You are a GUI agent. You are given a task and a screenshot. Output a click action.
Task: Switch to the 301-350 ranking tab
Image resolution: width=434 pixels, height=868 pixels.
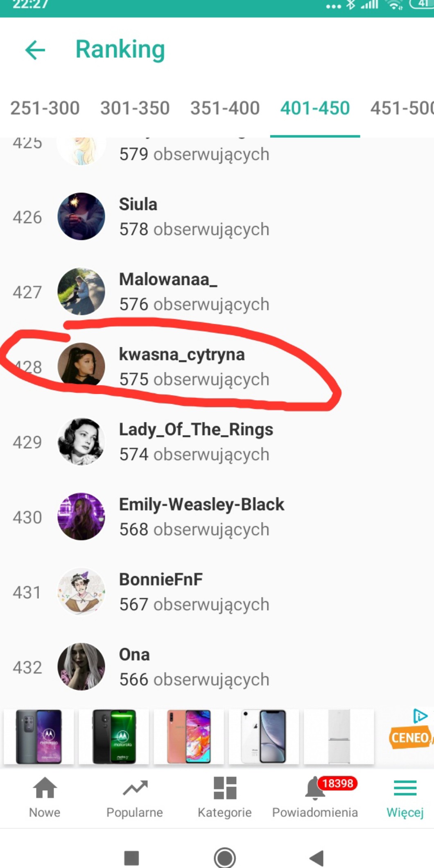[x=135, y=108]
